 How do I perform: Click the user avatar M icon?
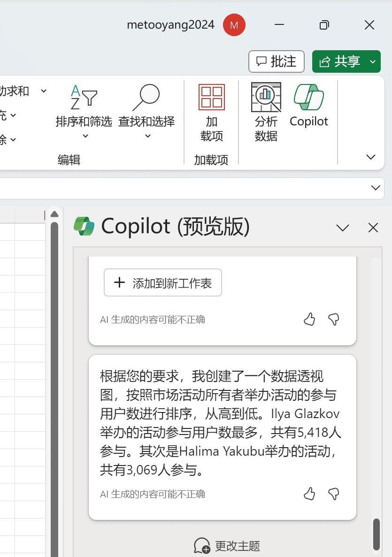click(x=234, y=25)
